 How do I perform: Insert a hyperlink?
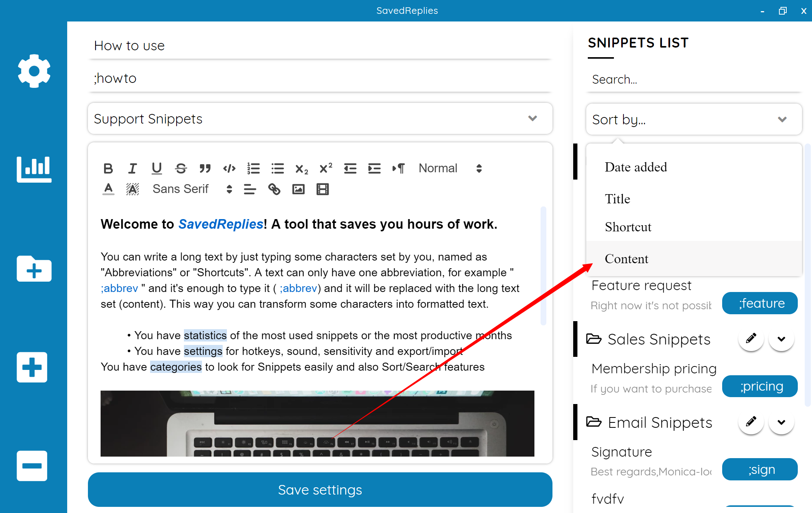click(274, 189)
